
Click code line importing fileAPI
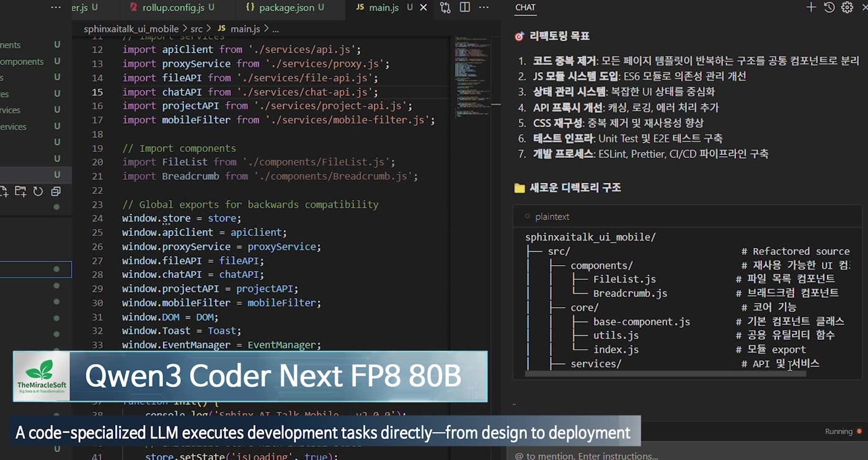pos(250,78)
